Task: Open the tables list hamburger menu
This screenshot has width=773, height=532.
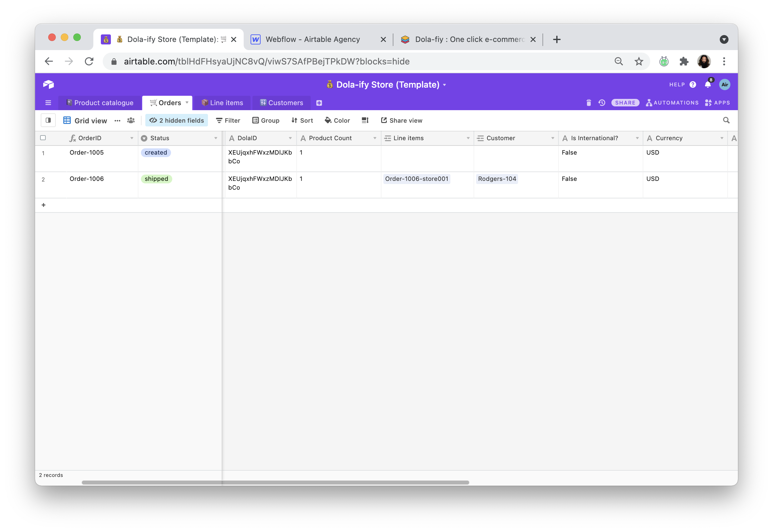Action: pos(48,103)
